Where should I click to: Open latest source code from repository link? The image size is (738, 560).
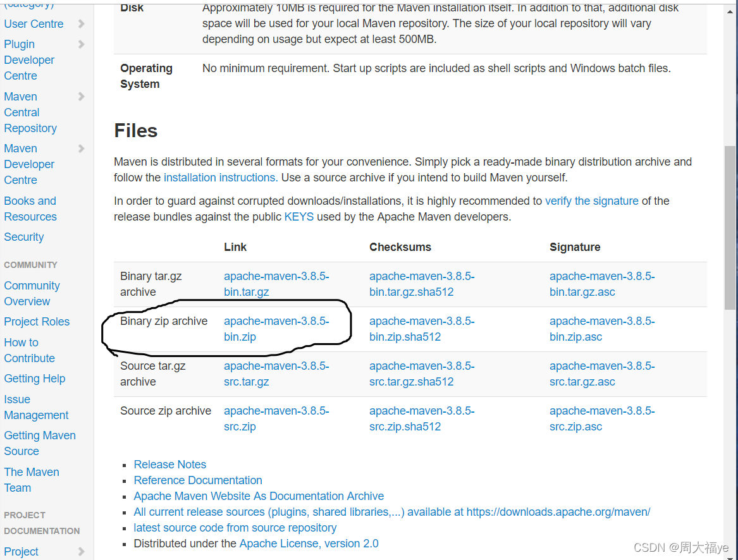[235, 528]
